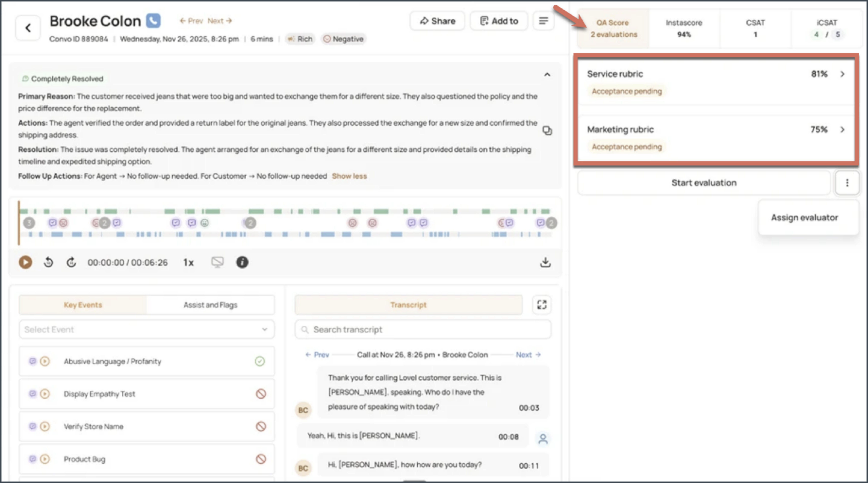Click red blocked status on Display Empathy Test

[261, 394]
